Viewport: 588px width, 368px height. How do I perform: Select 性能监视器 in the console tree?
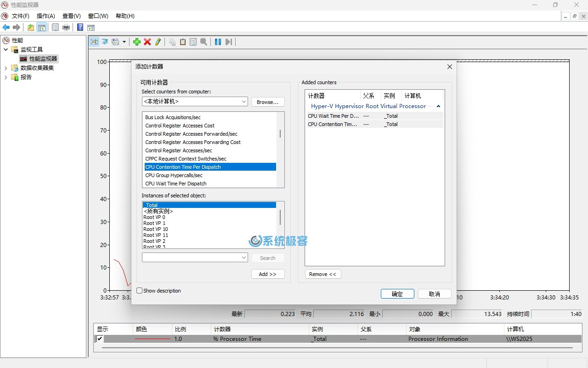point(43,58)
